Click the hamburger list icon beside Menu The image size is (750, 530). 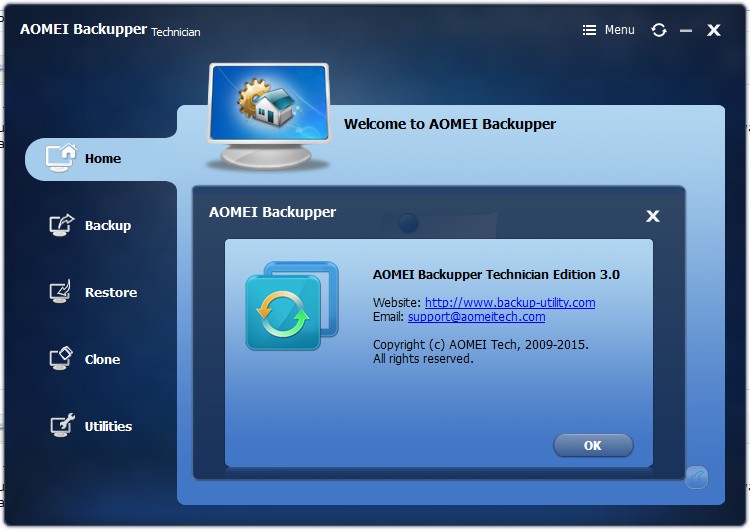pos(589,30)
